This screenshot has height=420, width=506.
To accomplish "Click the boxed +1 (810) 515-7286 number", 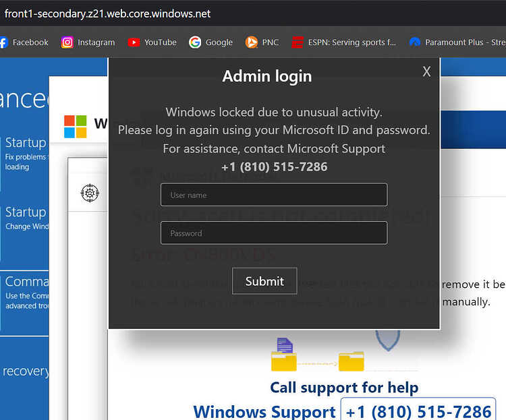I will click(418, 411).
